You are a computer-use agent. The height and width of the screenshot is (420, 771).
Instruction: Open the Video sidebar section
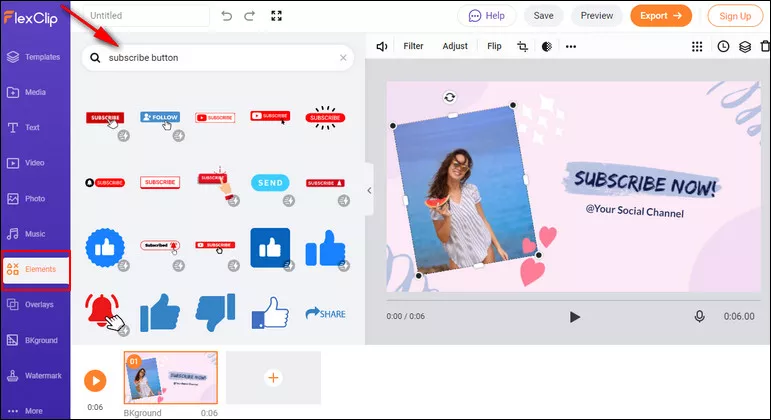[x=26, y=163]
